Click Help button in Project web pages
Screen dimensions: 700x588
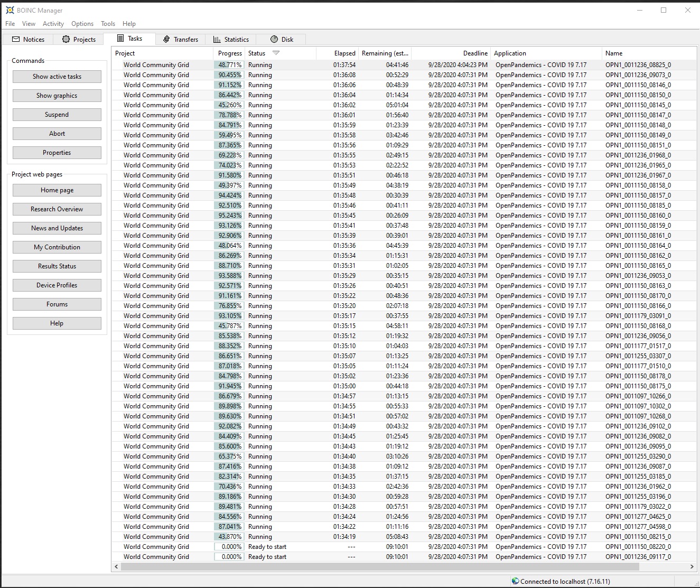pos(57,323)
